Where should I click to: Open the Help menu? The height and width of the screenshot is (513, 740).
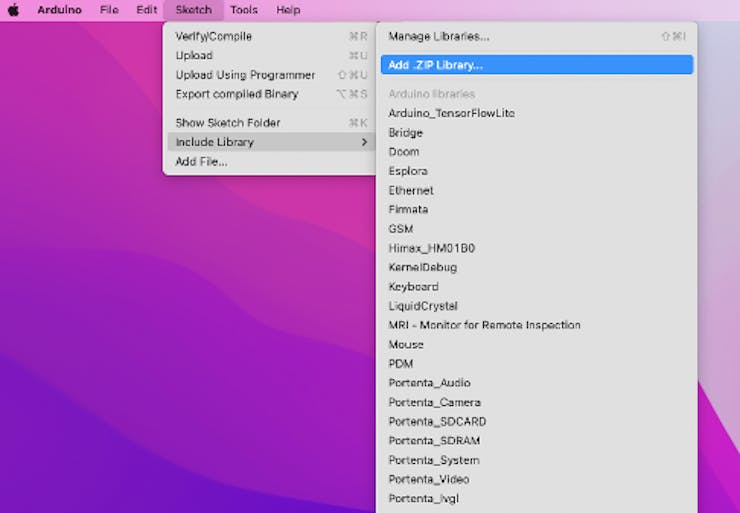288,10
